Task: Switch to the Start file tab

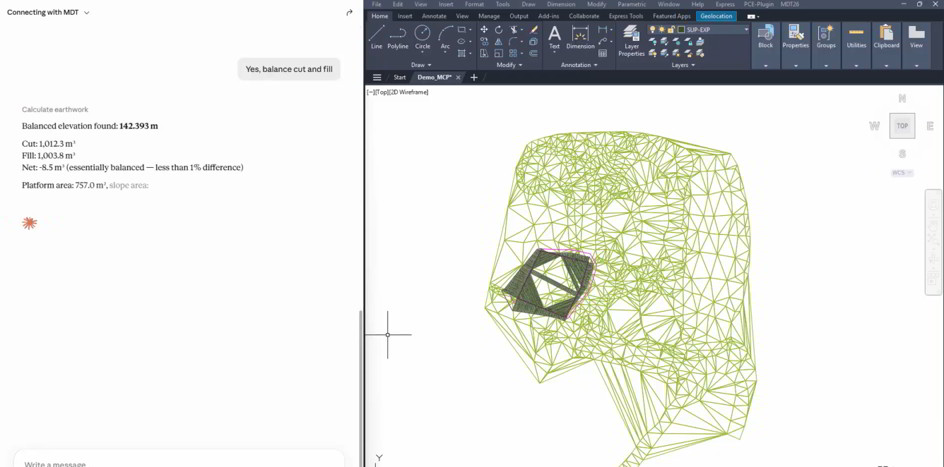Action: tap(400, 77)
